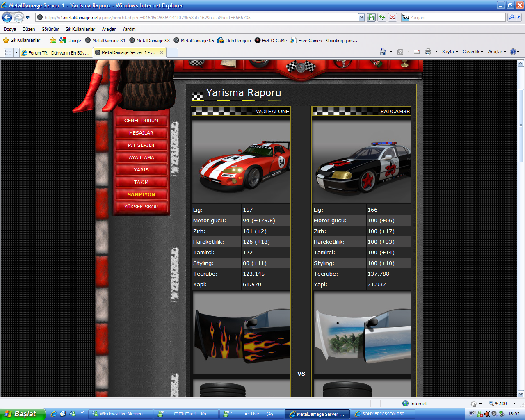Click the SAMPIYON button

(141, 194)
